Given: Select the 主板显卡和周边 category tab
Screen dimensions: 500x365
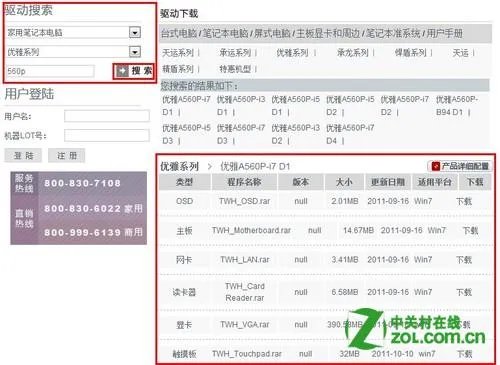Looking at the screenshot, I should click(328, 33).
